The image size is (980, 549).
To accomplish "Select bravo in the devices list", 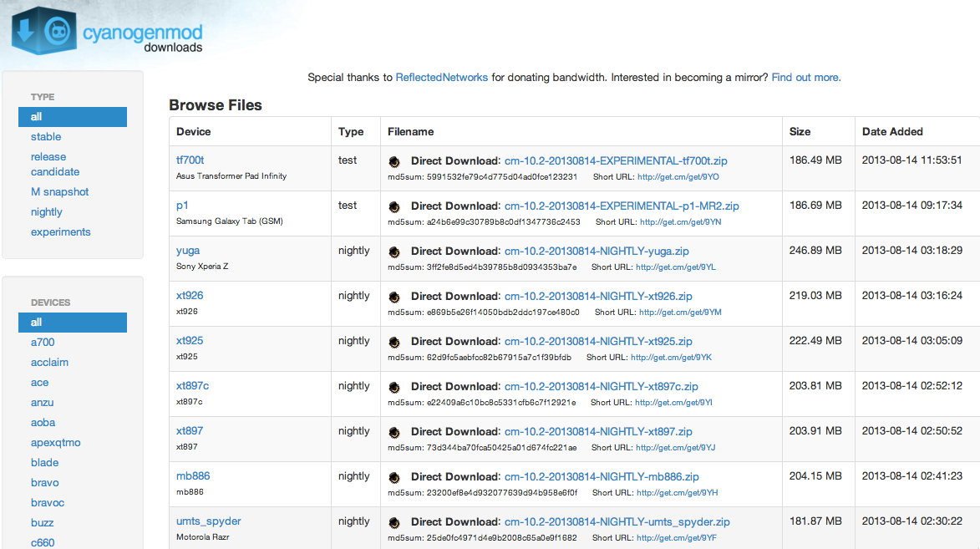I will coord(45,483).
